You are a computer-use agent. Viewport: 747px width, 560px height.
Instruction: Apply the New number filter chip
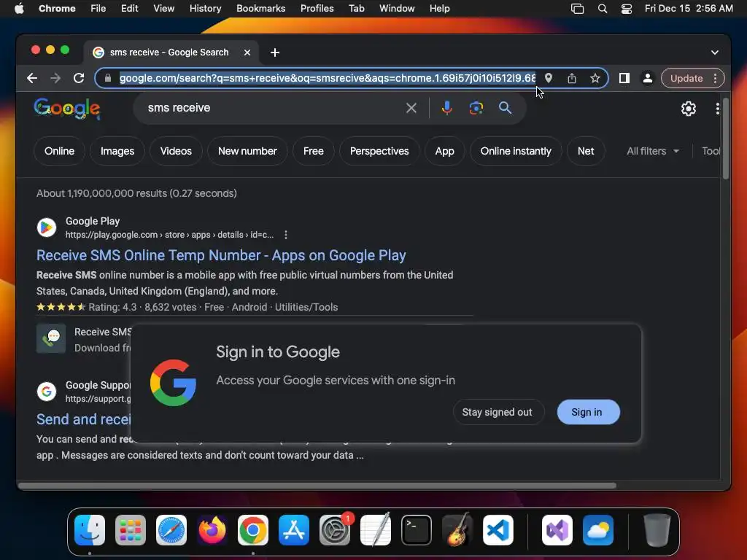[x=247, y=152]
